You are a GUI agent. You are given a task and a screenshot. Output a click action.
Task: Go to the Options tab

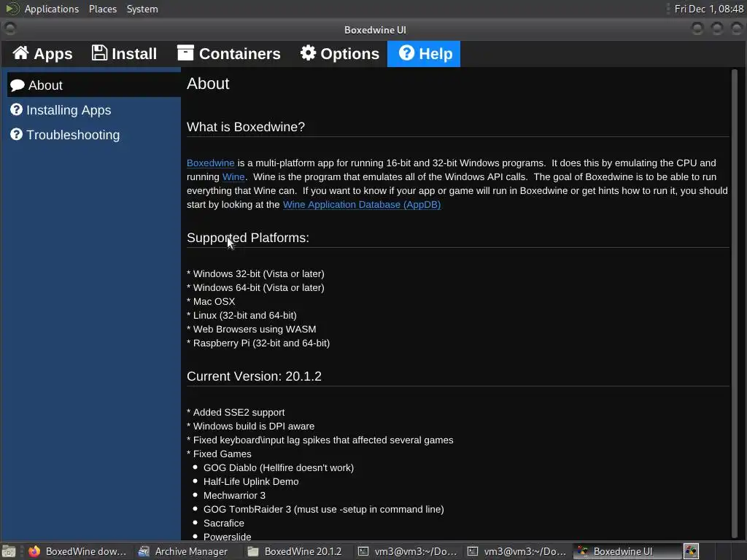pyautogui.click(x=340, y=54)
